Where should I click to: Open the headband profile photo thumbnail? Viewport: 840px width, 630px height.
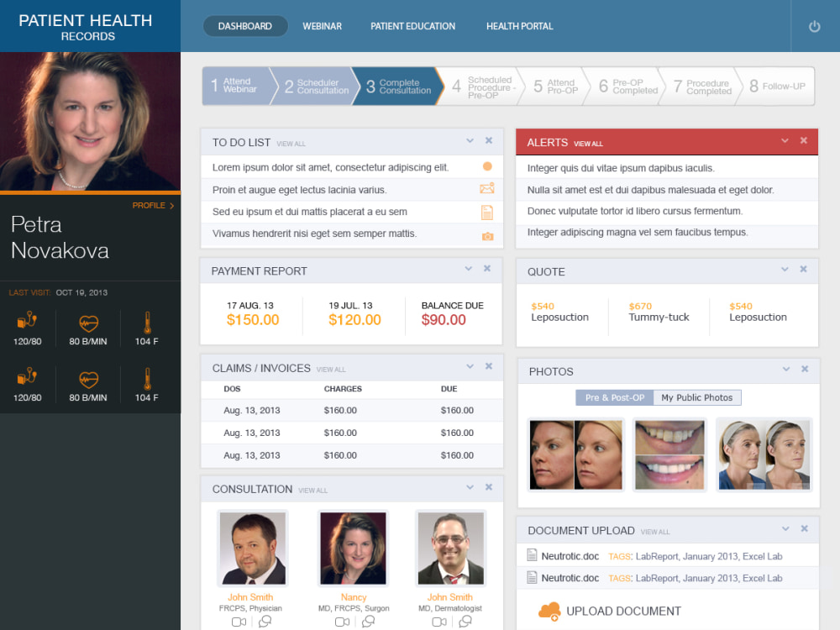(x=764, y=454)
